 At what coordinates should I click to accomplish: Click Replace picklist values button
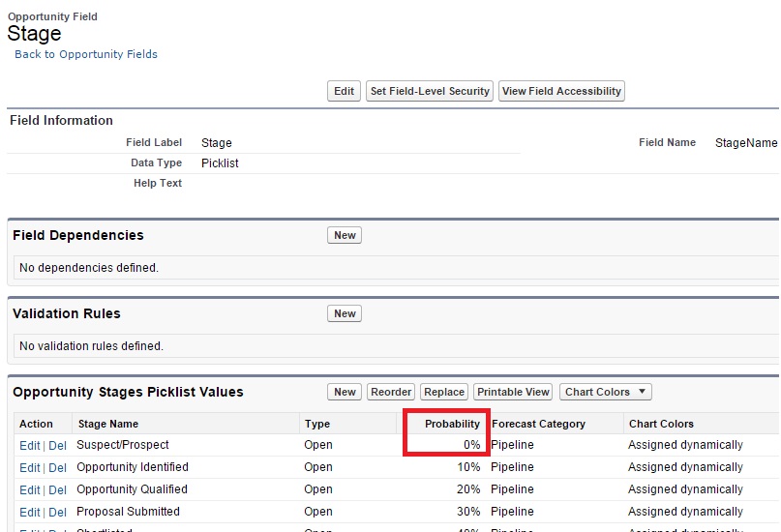click(444, 392)
